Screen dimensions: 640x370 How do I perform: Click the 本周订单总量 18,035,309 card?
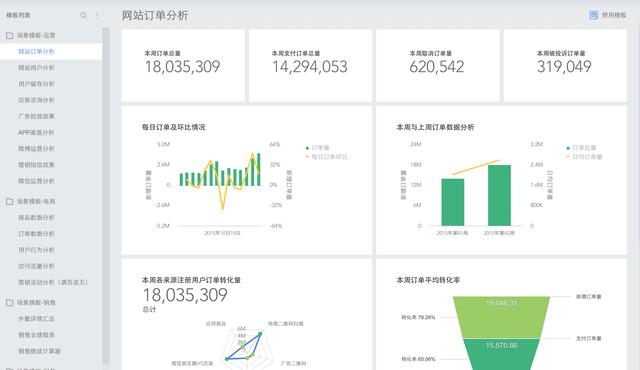coord(183,65)
